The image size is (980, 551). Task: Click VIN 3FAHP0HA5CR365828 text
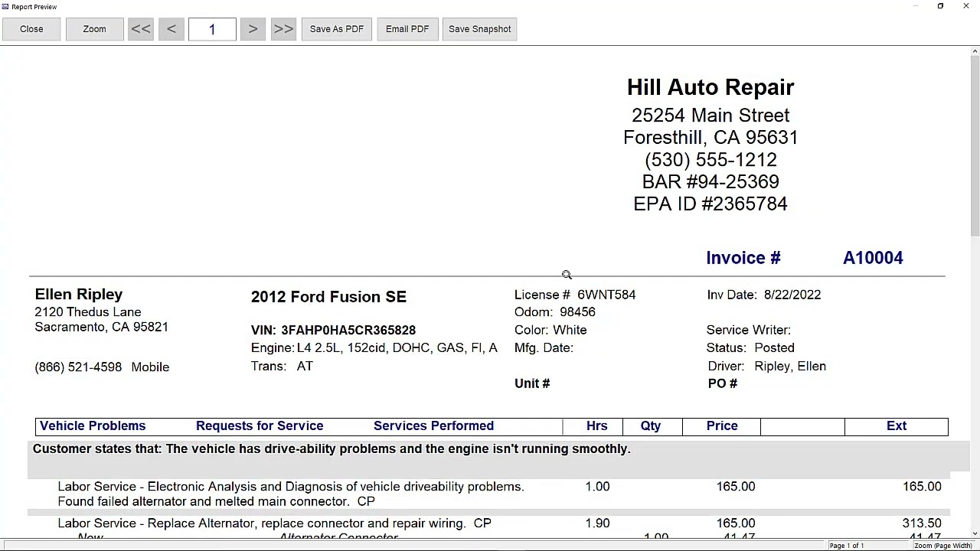point(333,330)
